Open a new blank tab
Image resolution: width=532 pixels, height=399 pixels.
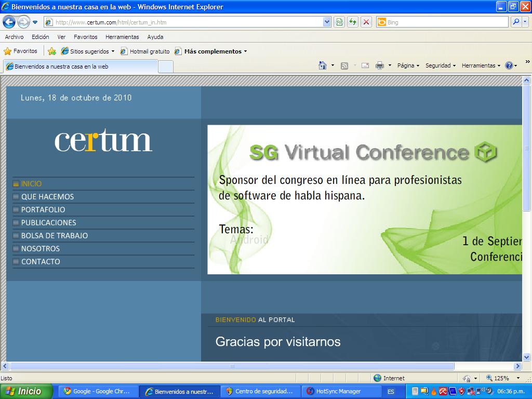(166, 66)
